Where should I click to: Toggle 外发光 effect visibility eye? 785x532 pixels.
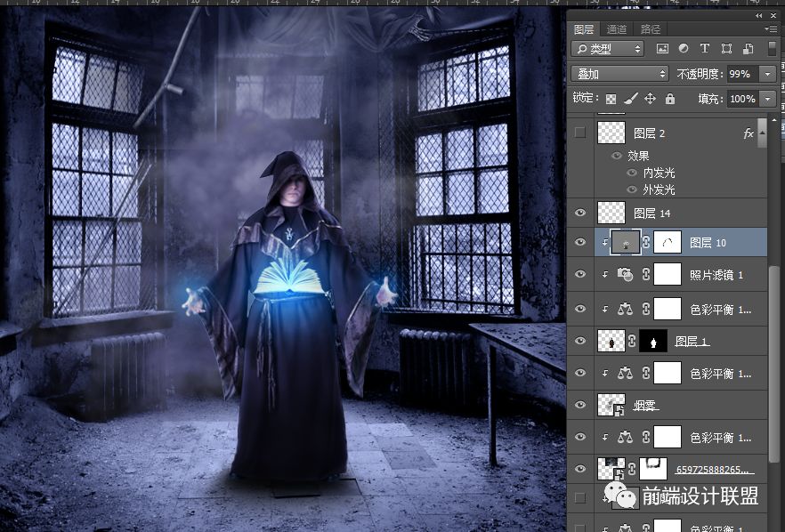coord(632,189)
